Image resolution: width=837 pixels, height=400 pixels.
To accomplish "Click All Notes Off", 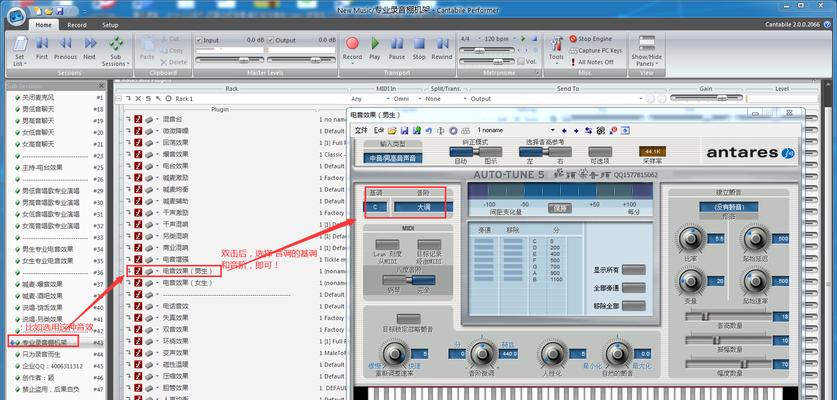I will 591,62.
